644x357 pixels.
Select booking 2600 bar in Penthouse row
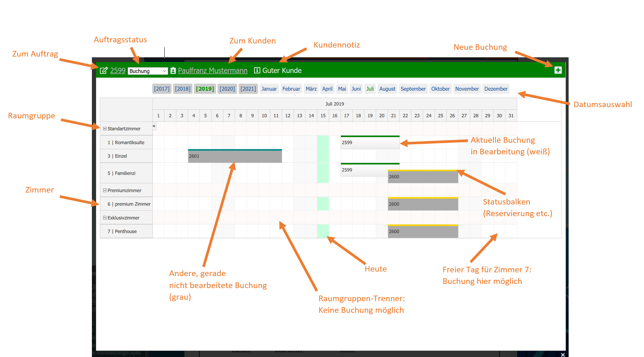pyautogui.click(x=423, y=232)
